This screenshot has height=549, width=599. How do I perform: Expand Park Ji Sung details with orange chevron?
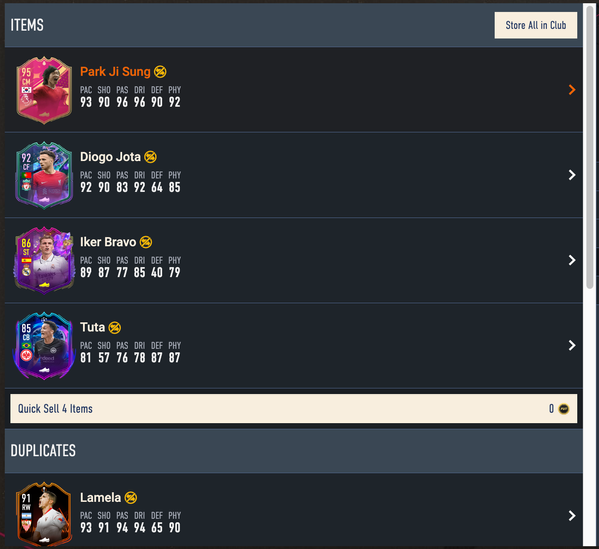(572, 90)
